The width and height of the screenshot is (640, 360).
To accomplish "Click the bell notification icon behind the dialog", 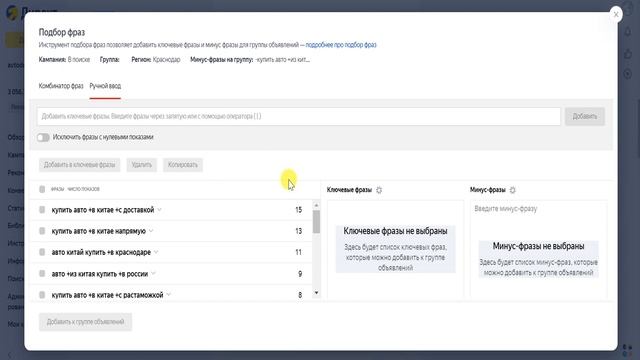I will (x=628, y=32).
